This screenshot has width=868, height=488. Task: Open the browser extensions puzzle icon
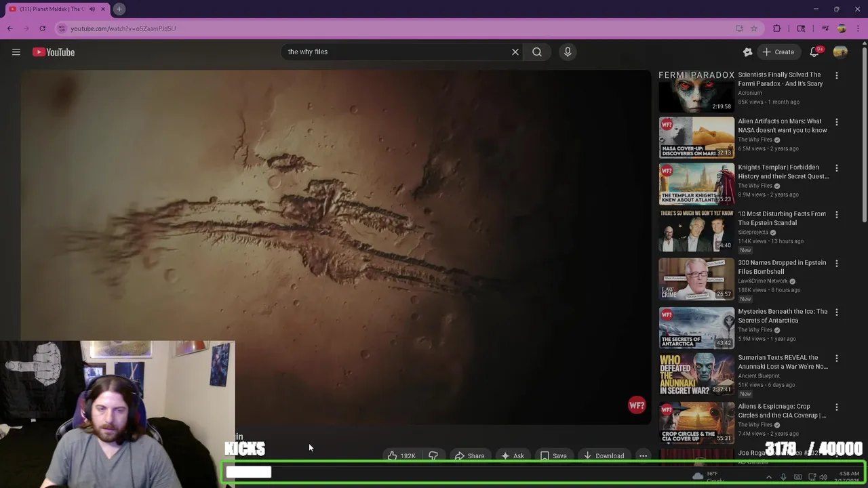pyautogui.click(x=777, y=28)
